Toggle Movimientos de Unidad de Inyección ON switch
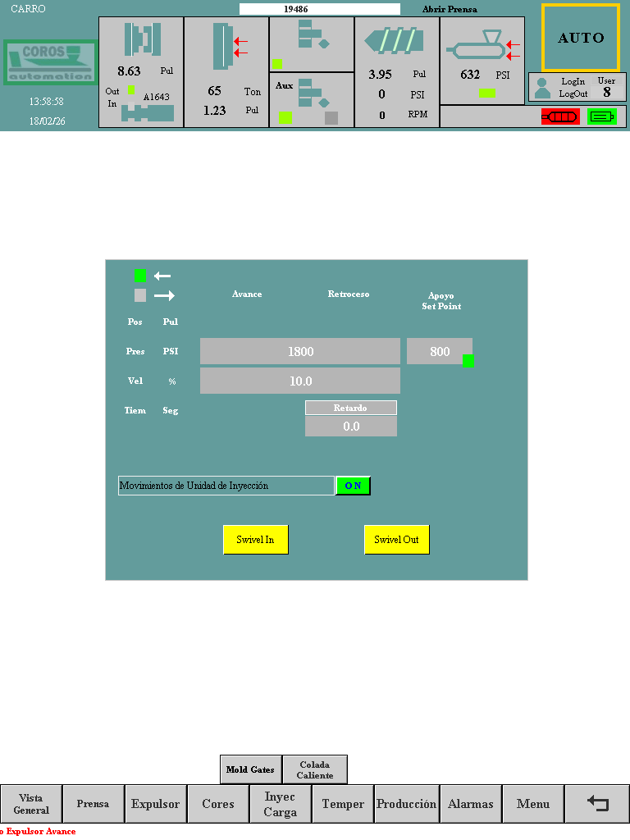 tap(354, 486)
